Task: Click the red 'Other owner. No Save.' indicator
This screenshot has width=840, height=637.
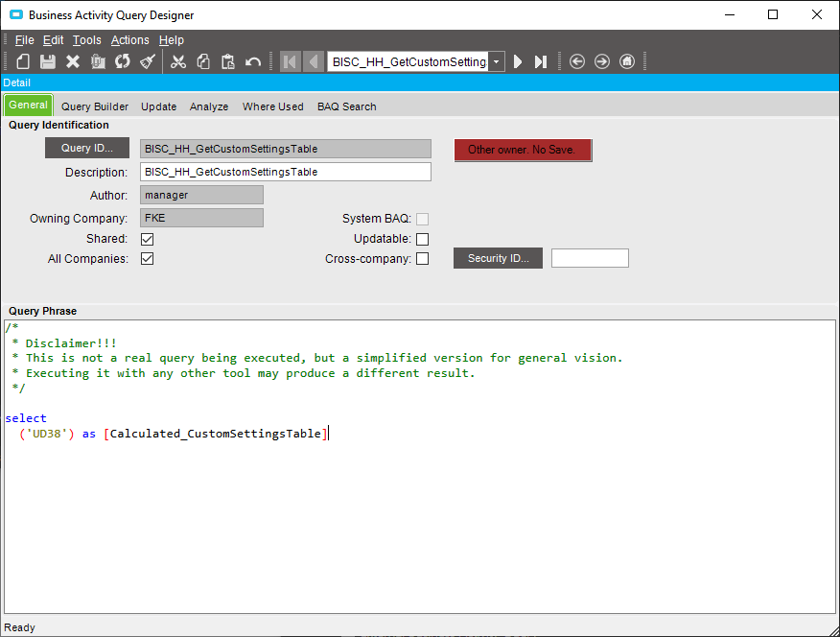Action: pyautogui.click(x=523, y=150)
